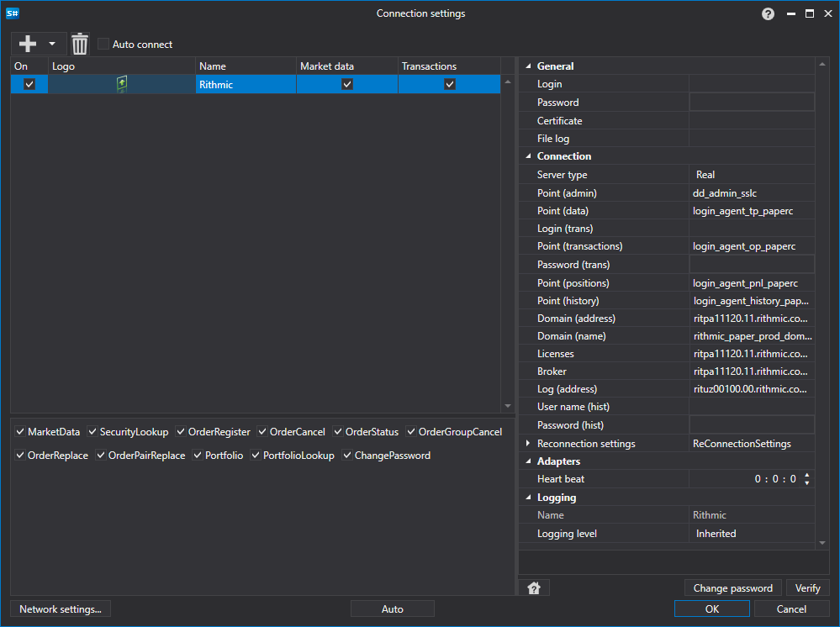
Task: Collapse the Adapters property group
Action: [528, 461]
